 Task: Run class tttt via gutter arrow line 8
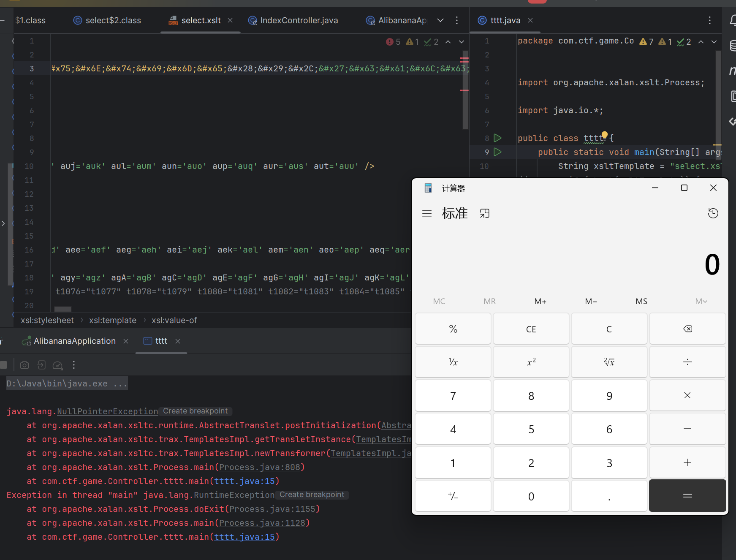point(498,138)
